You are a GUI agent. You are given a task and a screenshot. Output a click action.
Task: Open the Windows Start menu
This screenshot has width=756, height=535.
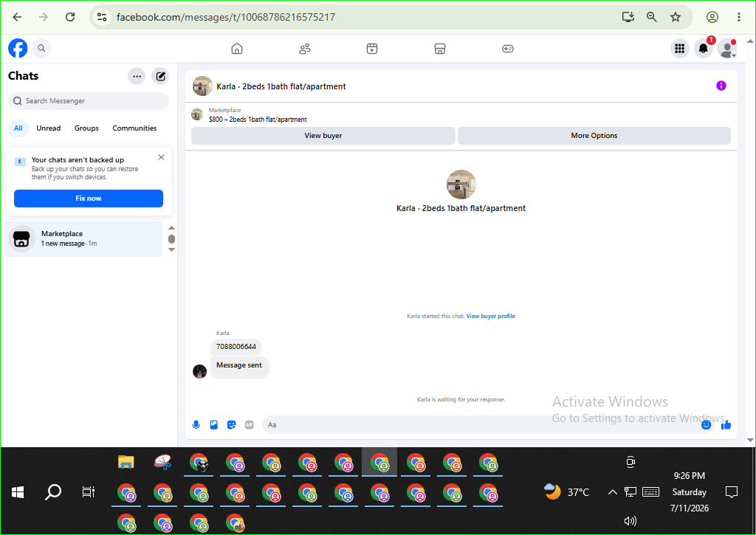pyautogui.click(x=18, y=492)
